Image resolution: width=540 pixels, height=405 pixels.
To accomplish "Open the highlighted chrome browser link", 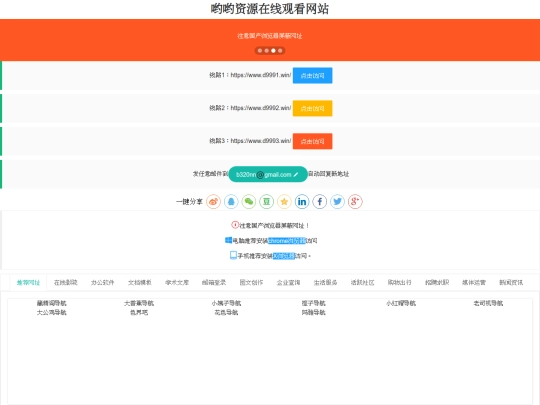I will [x=287, y=241].
